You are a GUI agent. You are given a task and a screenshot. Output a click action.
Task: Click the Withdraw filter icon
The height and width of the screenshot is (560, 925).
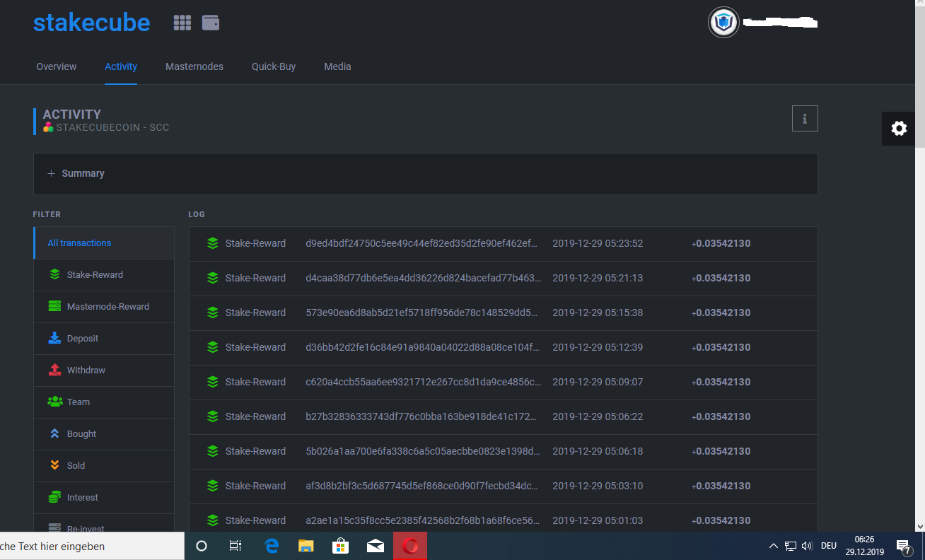(54, 371)
